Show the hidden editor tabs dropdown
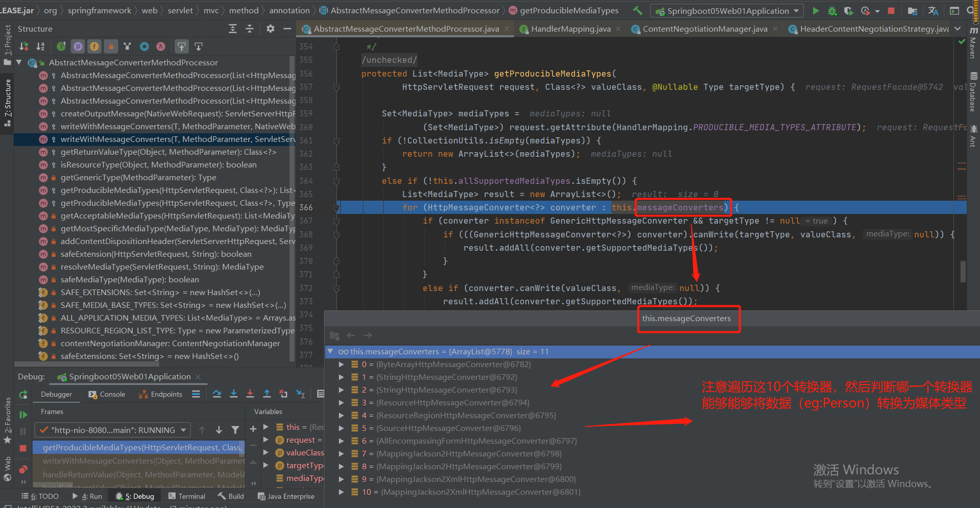The image size is (980, 508). pos(958,29)
